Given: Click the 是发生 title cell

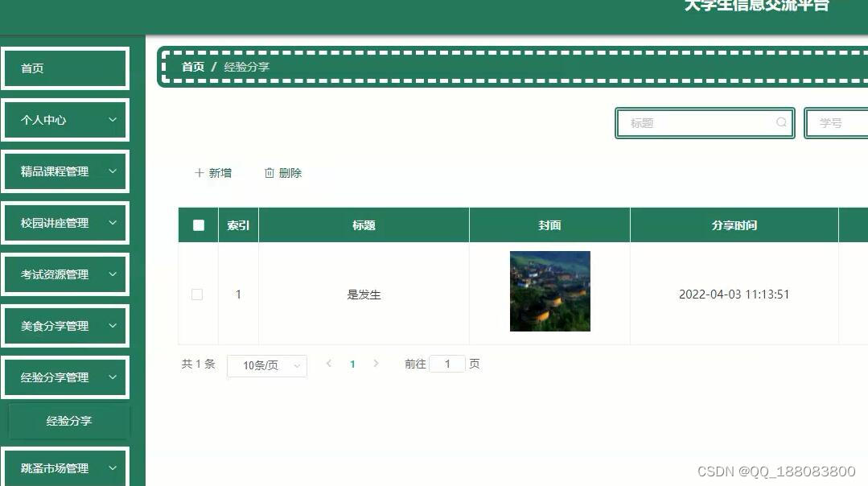Looking at the screenshot, I should [x=364, y=294].
